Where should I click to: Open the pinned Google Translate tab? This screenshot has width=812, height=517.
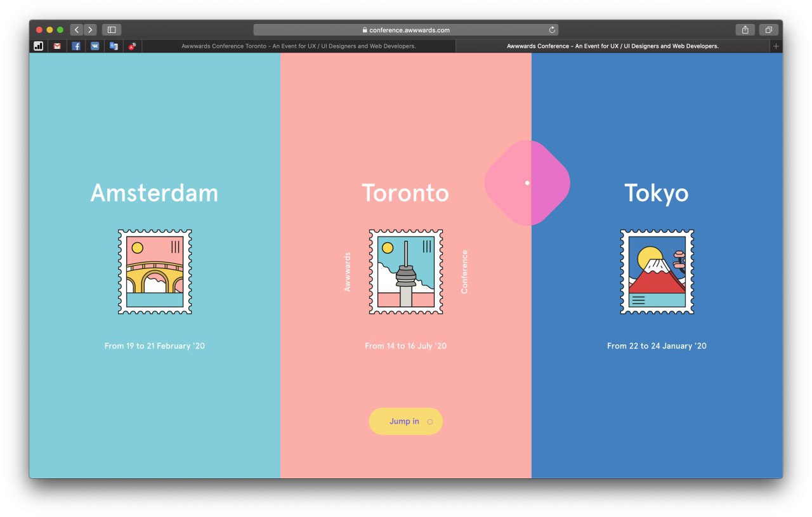[114, 46]
